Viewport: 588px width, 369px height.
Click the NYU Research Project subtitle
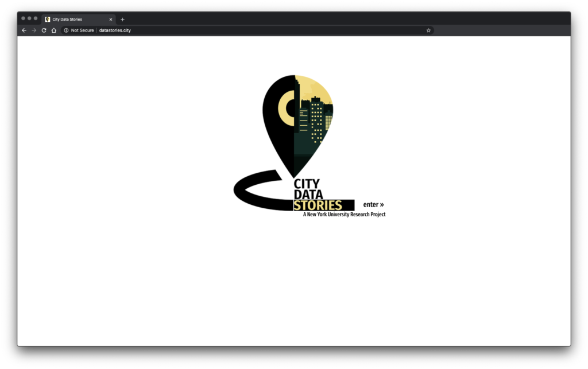coord(344,215)
